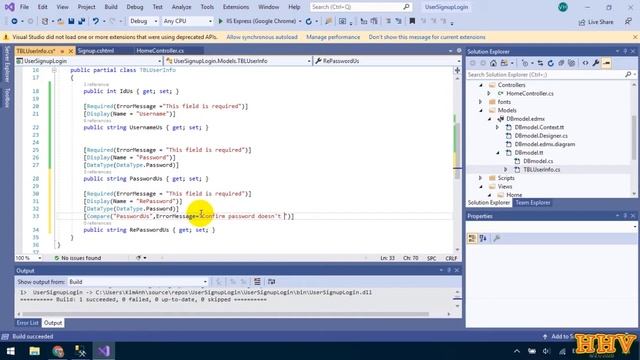Open the Analyze menu
The image size is (640, 360).
tap(181, 7)
